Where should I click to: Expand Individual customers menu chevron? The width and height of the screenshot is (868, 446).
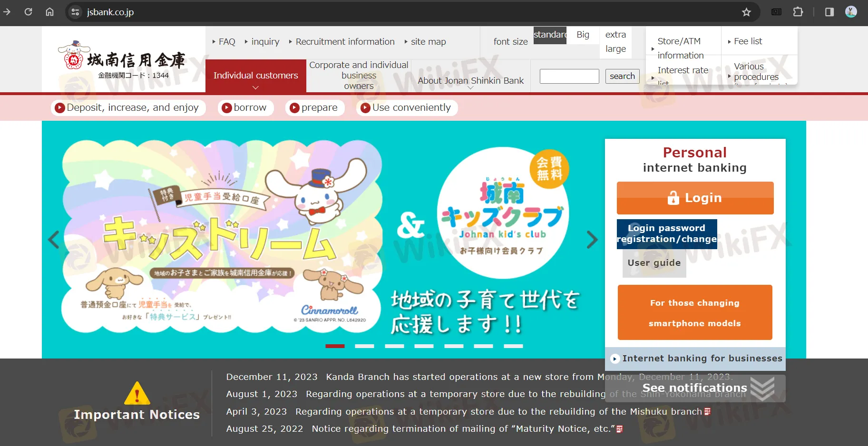[x=255, y=87]
